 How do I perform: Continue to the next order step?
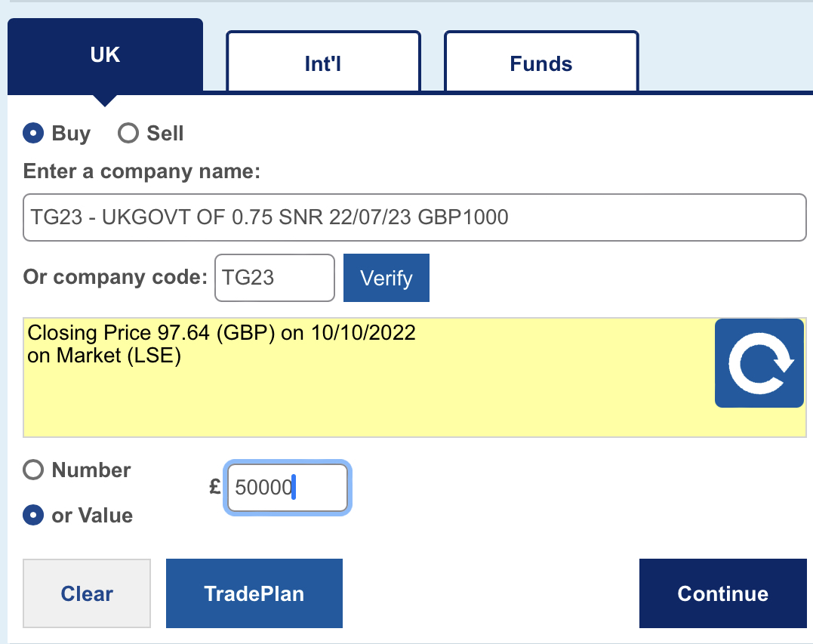722,593
